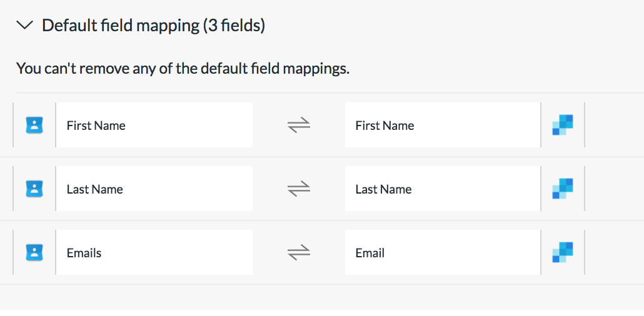The width and height of the screenshot is (644, 316).
Task: Click the SendGrid logo in Email row
Action: pos(563,252)
